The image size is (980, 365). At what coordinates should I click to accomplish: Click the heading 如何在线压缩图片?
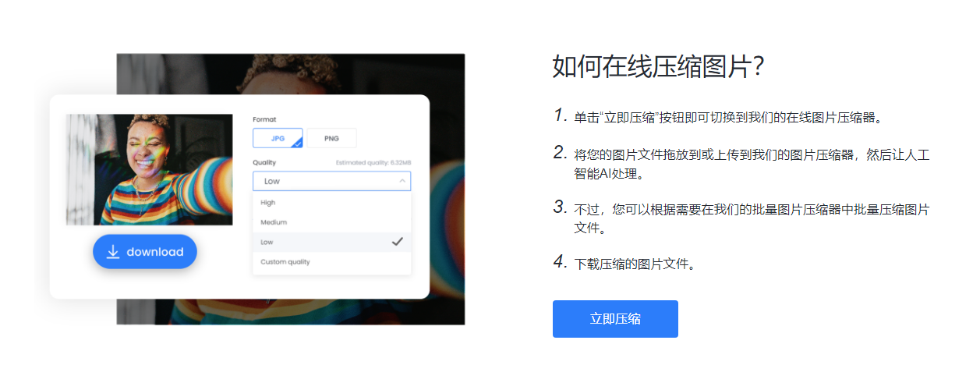point(657,67)
